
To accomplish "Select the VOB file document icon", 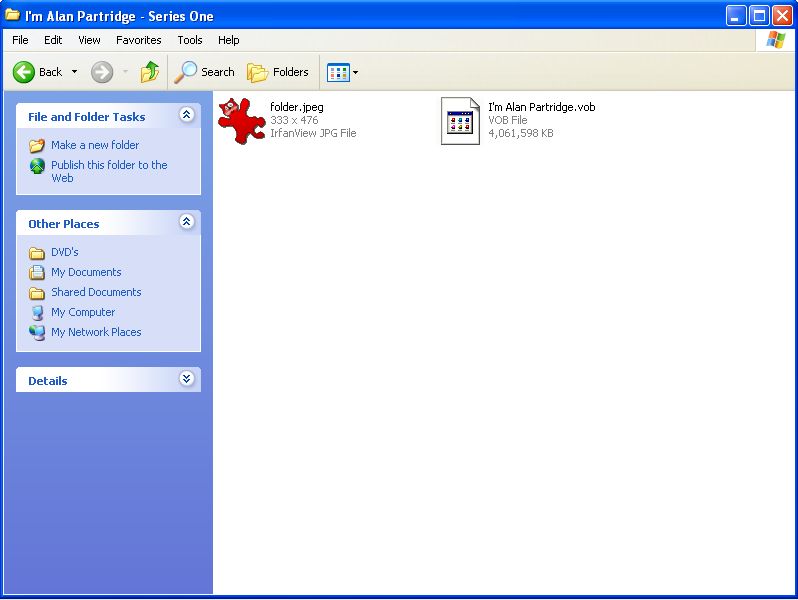I will pyautogui.click(x=460, y=121).
